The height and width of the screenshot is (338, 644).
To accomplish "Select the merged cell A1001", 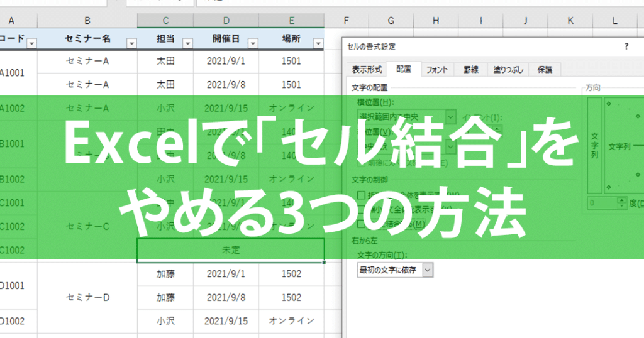I will tap(18, 73).
